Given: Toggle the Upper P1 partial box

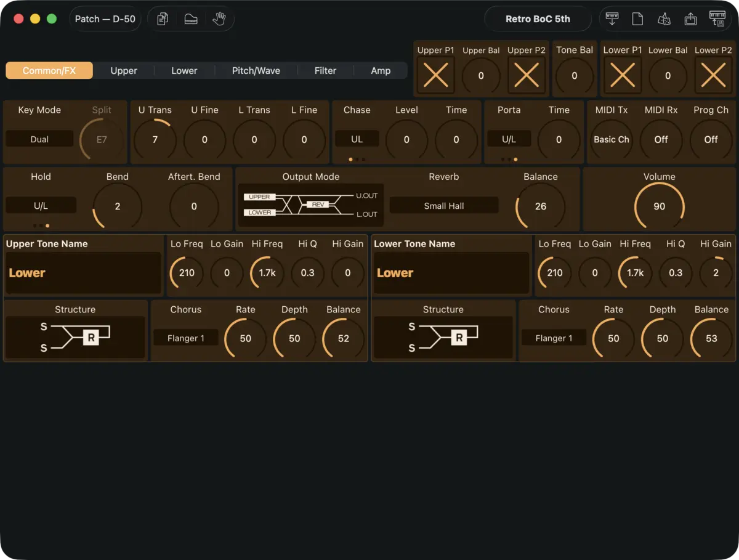Looking at the screenshot, I should pyautogui.click(x=436, y=75).
